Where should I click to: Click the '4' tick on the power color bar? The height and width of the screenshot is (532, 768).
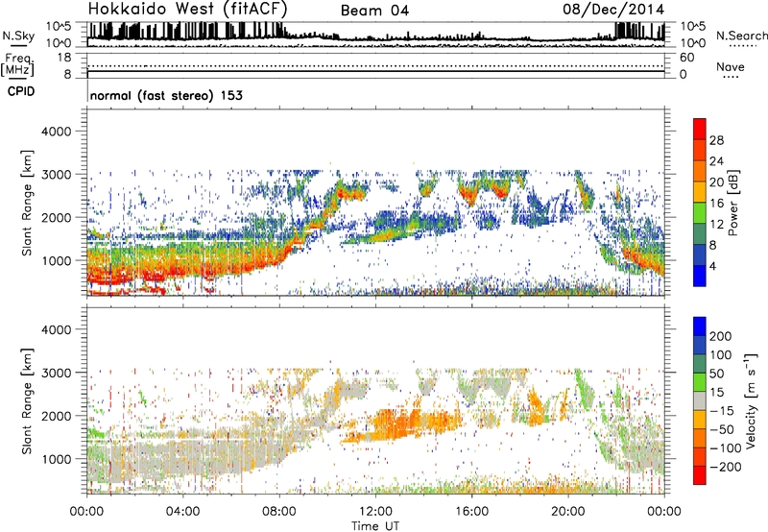[x=712, y=266]
